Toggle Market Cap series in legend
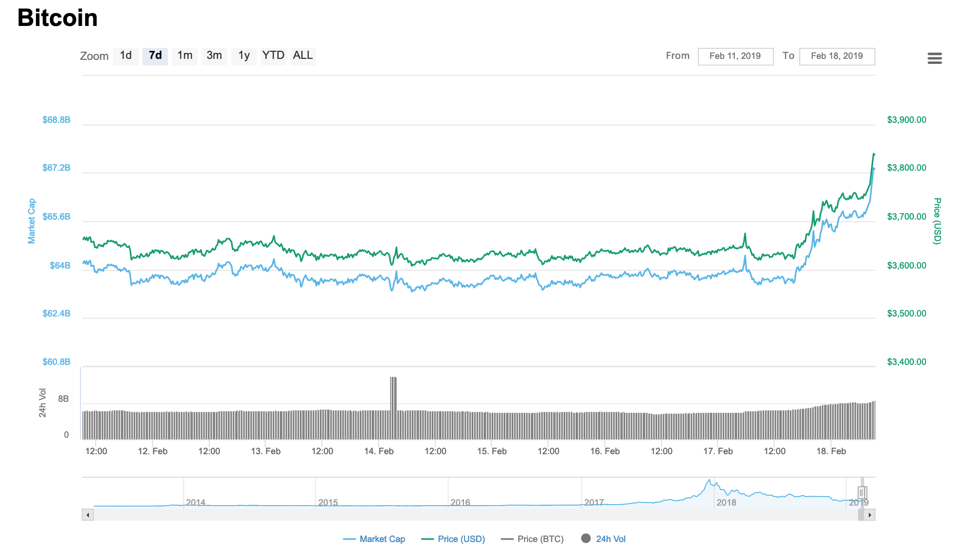This screenshot has height=560, width=969. click(x=374, y=539)
